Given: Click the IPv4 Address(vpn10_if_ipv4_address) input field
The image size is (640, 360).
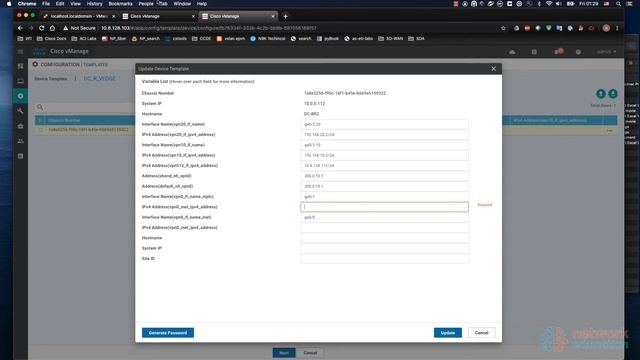Looking at the screenshot, I should pyautogui.click(x=384, y=156).
